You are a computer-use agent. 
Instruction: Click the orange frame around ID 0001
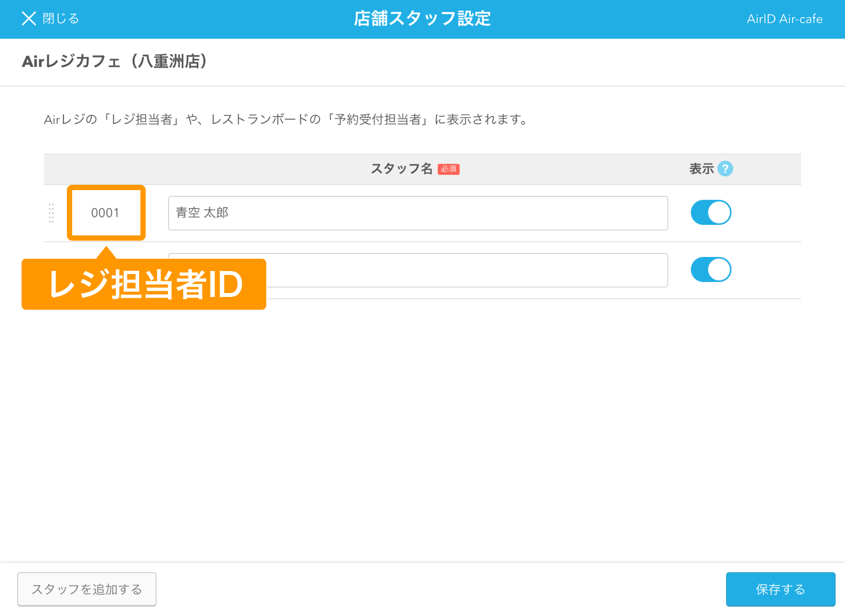point(70,213)
